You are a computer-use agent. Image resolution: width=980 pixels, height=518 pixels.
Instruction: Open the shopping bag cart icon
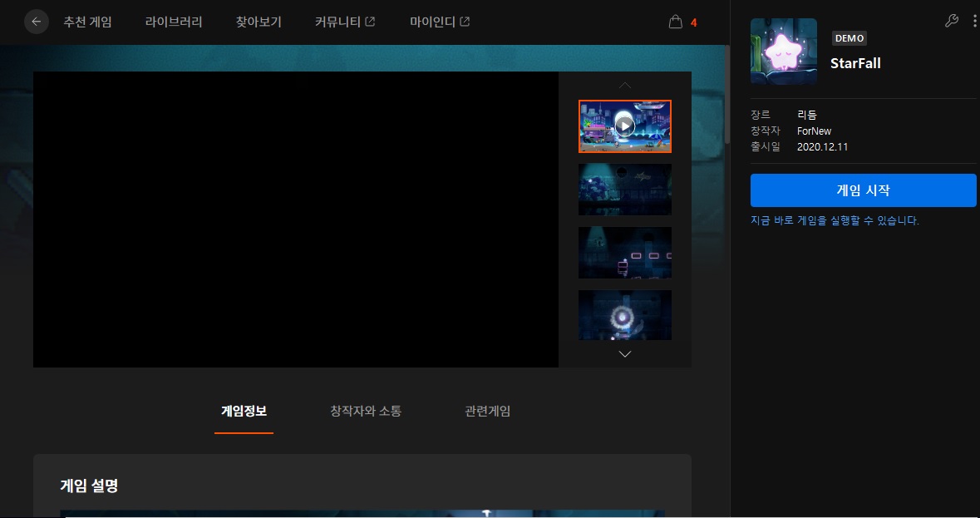pyautogui.click(x=676, y=22)
